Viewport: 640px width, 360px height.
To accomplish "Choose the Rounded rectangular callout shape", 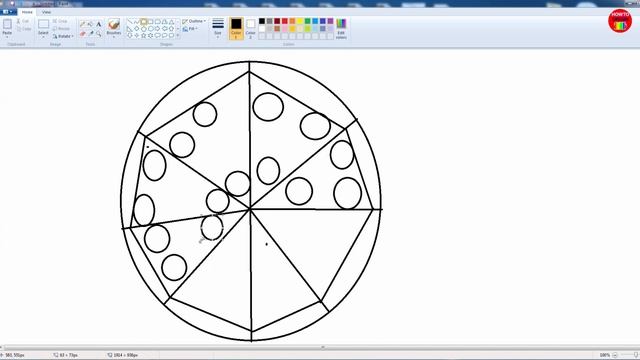I will point(158,36).
